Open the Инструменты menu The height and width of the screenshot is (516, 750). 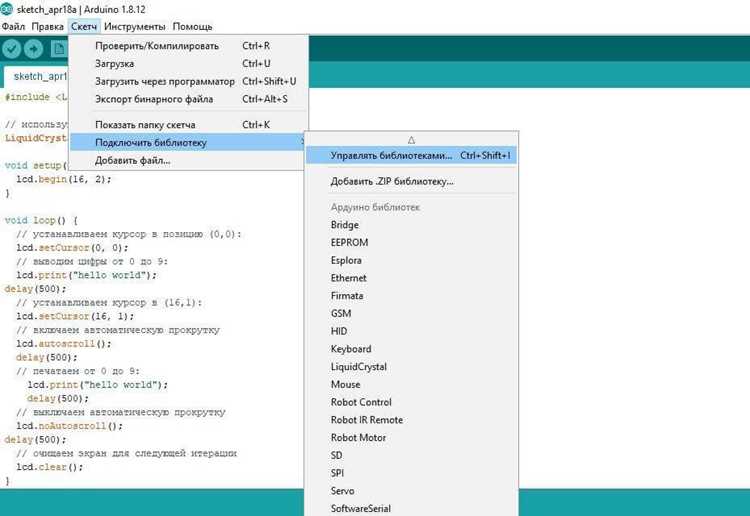tap(134, 26)
